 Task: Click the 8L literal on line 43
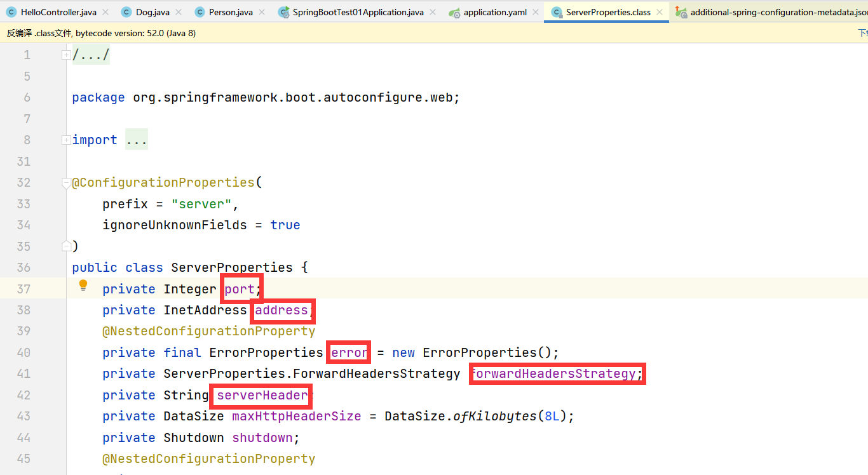552,416
